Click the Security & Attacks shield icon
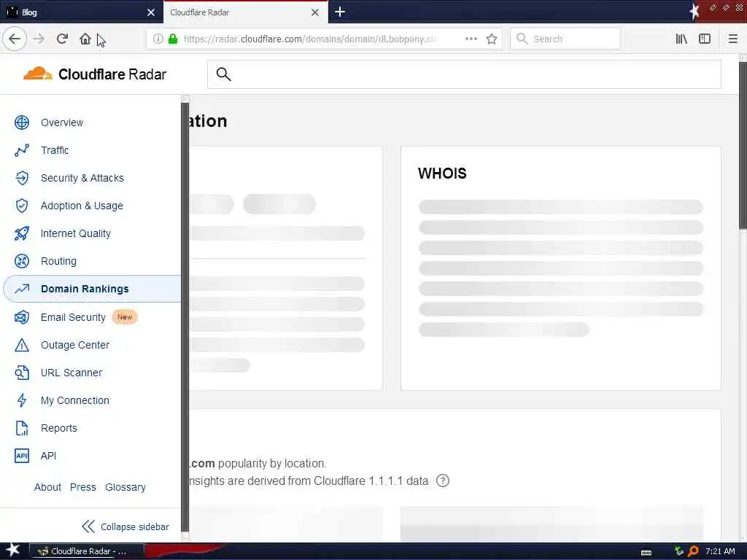 tap(21, 178)
